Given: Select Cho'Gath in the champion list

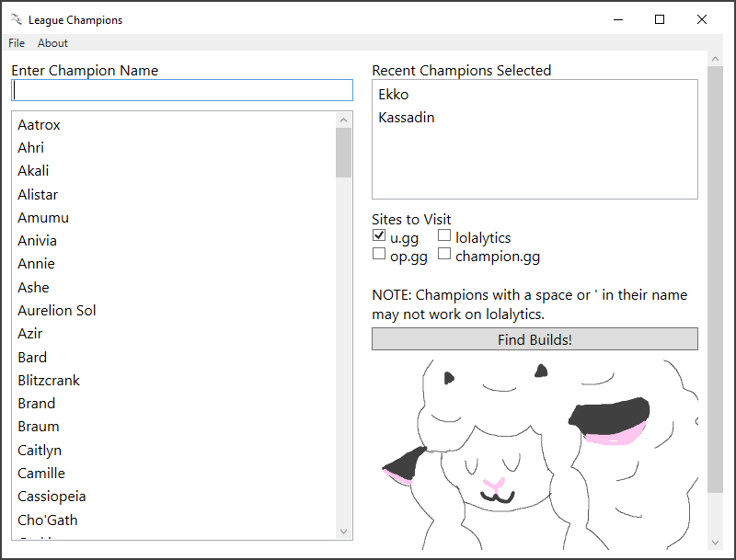Looking at the screenshot, I should (174, 520).
